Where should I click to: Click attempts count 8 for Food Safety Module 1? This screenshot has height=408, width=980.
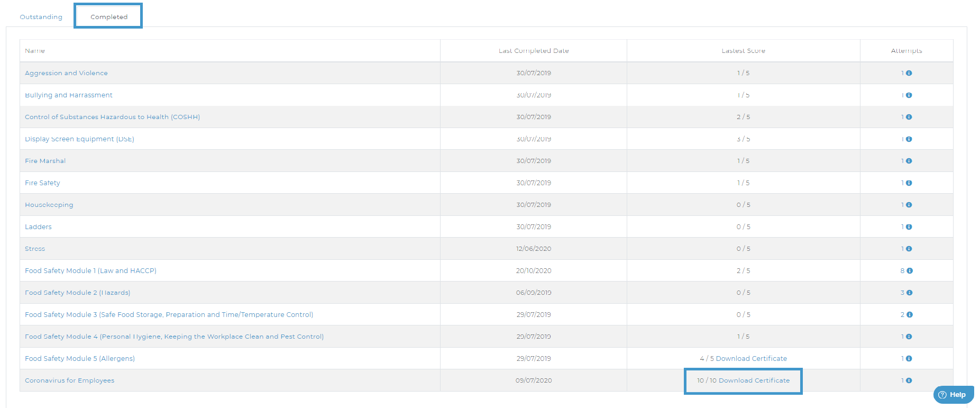point(902,270)
